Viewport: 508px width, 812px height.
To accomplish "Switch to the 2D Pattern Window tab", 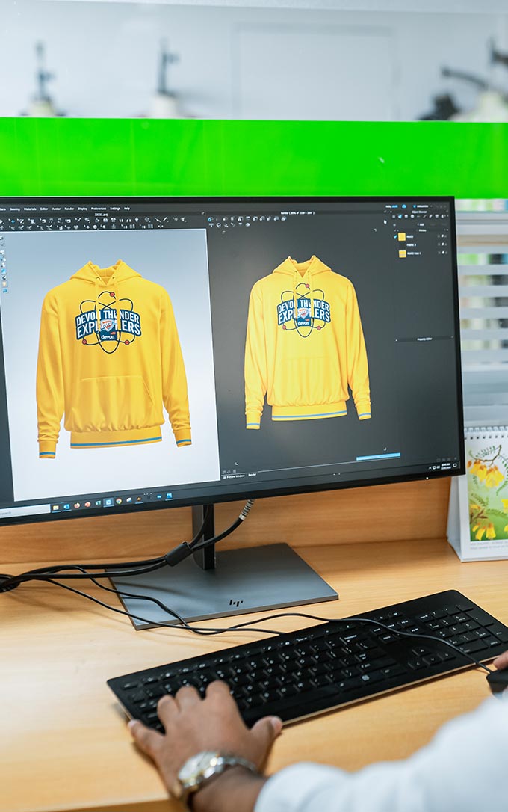I will [x=234, y=476].
